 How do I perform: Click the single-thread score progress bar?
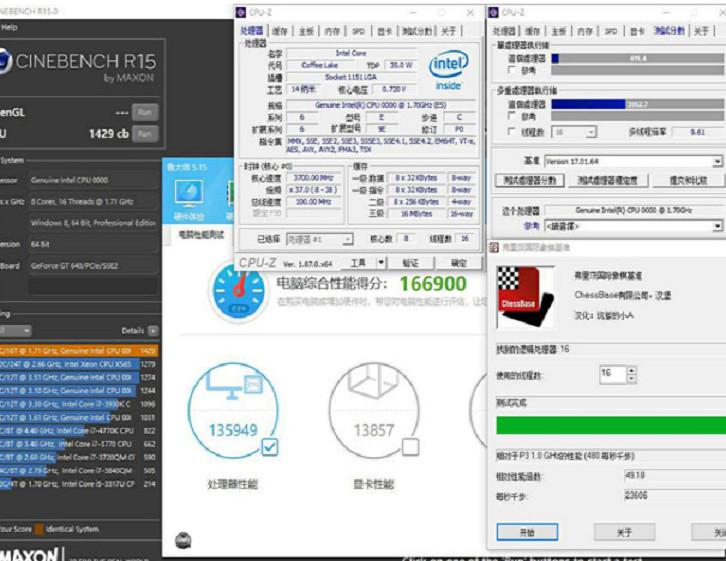[x=638, y=58]
